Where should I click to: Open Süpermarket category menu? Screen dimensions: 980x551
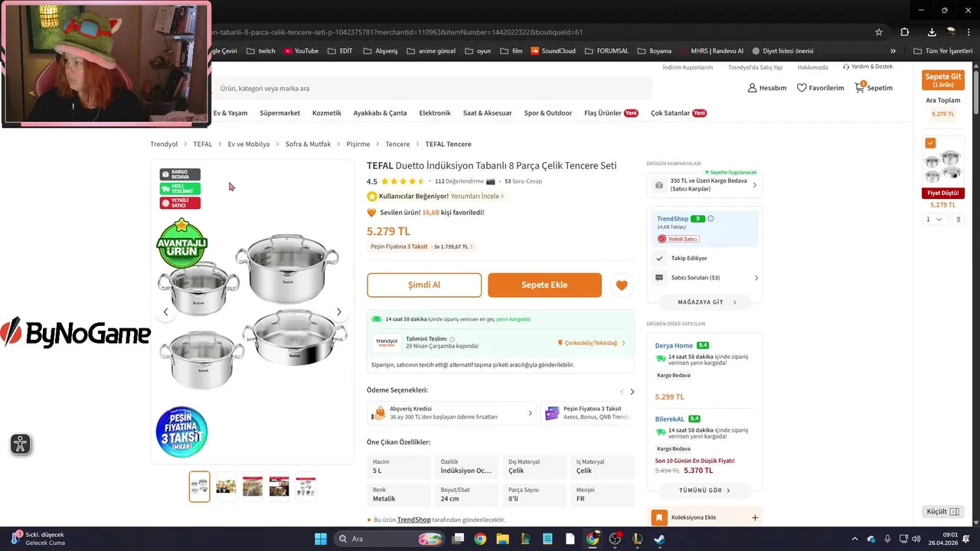point(280,113)
